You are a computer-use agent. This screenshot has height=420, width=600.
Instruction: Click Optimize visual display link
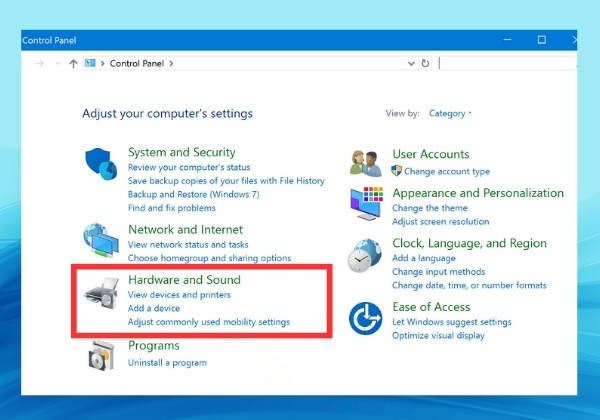pos(439,335)
